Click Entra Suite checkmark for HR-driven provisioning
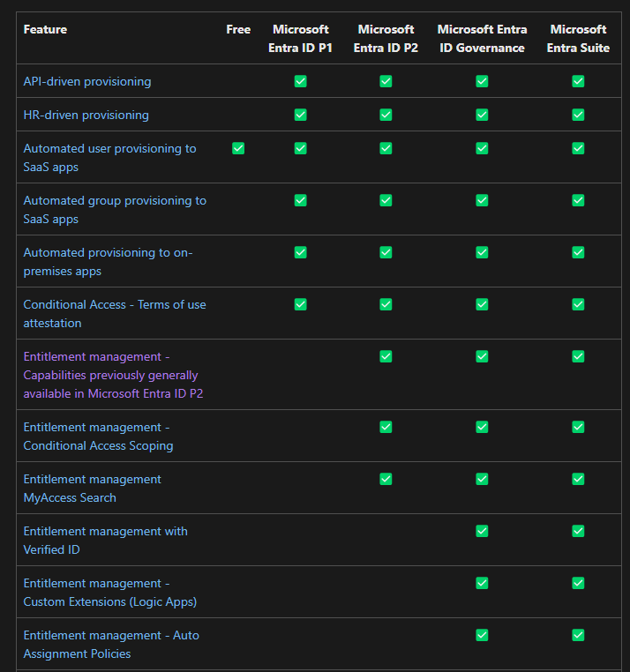630x672 pixels. pyautogui.click(x=578, y=115)
